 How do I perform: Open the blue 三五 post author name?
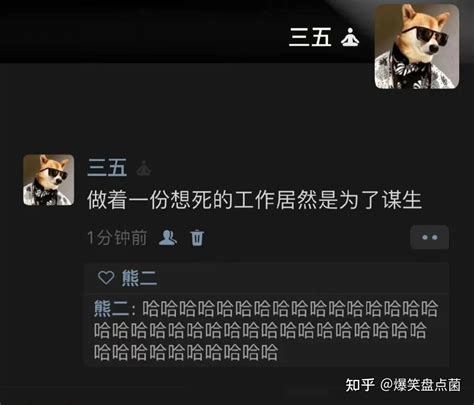pyautogui.click(x=107, y=168)
